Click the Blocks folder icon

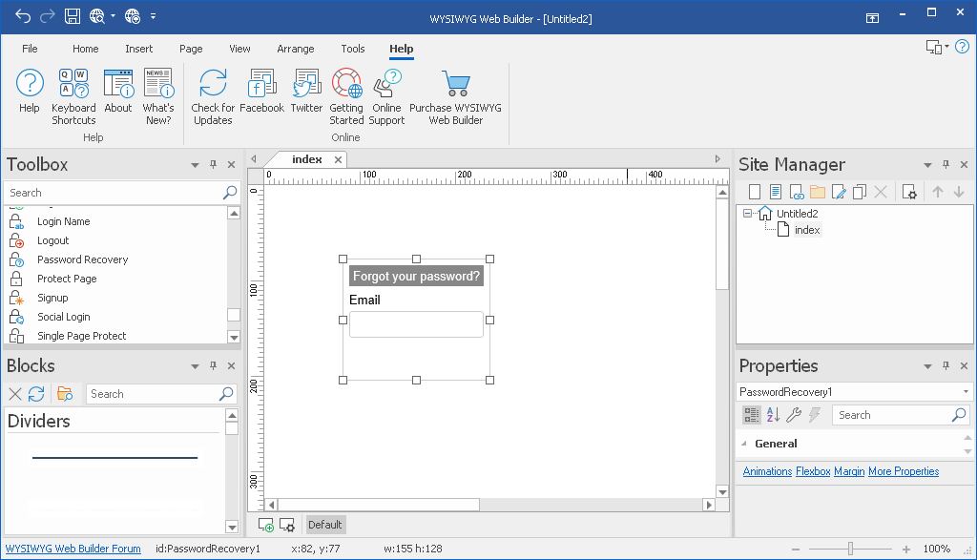[64, 394]
